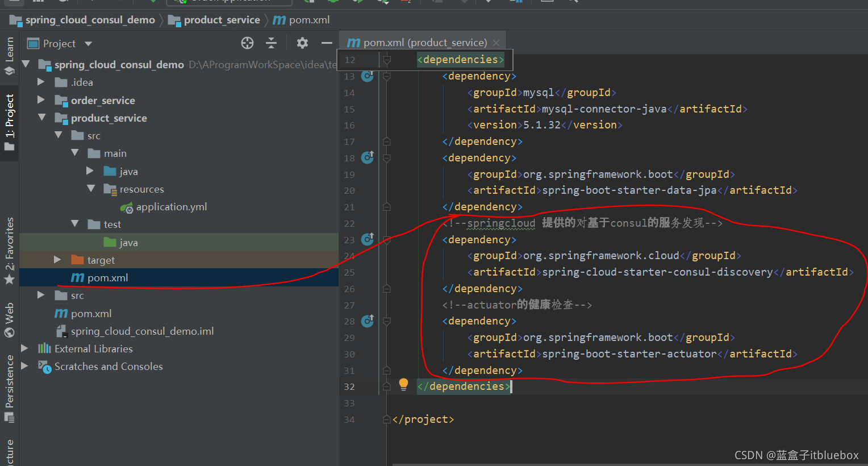Image resolution: width=868 pixels, height=466 pixels.
Task: Click org.springframework.cloud groupId text
Action: 601,256
